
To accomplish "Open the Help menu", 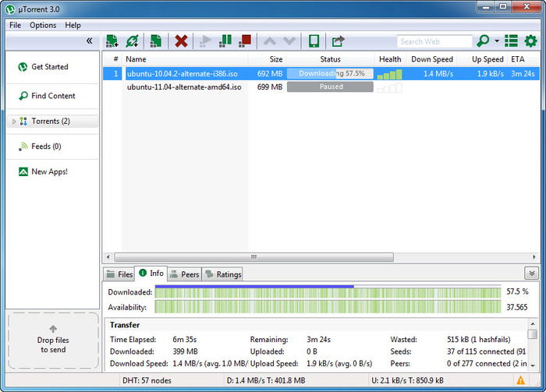I will 73,25.
